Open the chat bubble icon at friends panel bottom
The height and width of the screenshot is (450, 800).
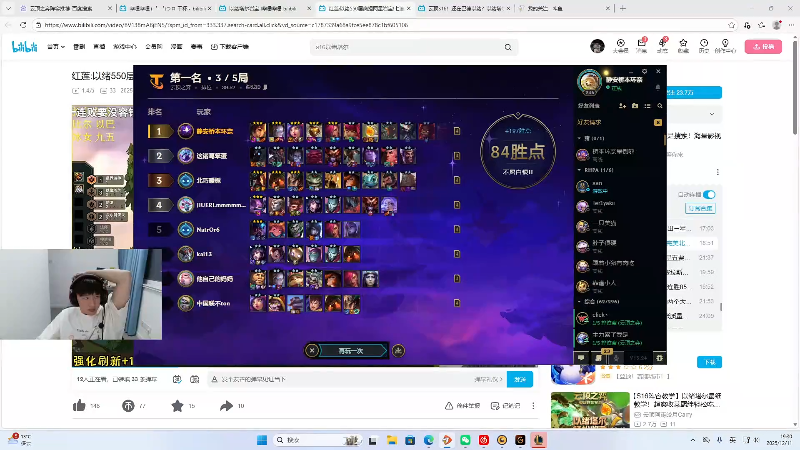[581, 358]
